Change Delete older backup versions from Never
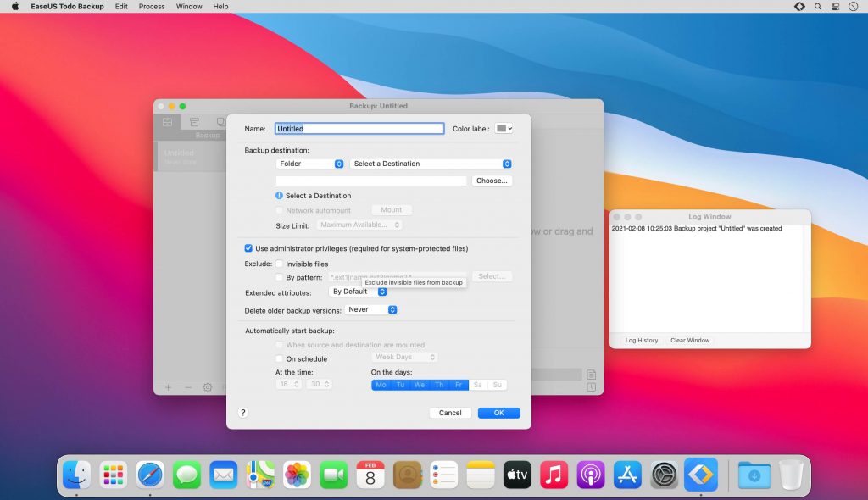Viewport: 868px width, 500px height. click(370, 309)
